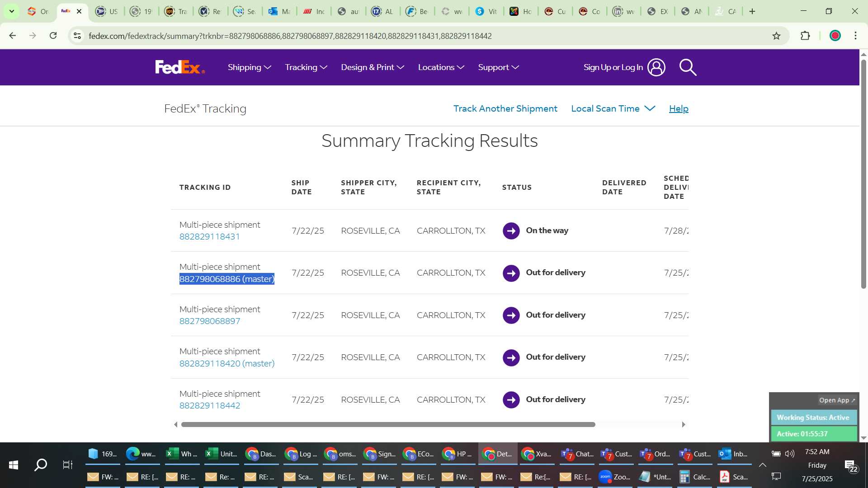Switch to the US browser tab
The width and height of the screenshot is (868, 488).
(107, 11)
